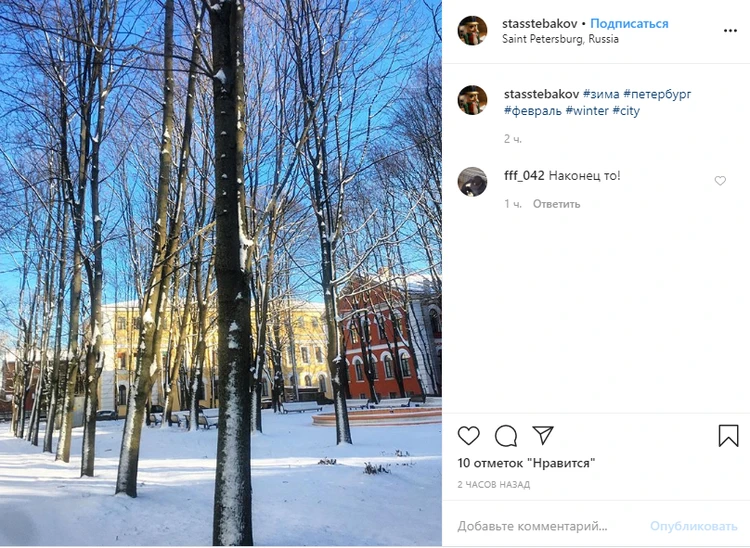Open the Saint Petersburg, Russia location link
The height and width of the screenshot is (548, 750).
[x=560, y=39]
